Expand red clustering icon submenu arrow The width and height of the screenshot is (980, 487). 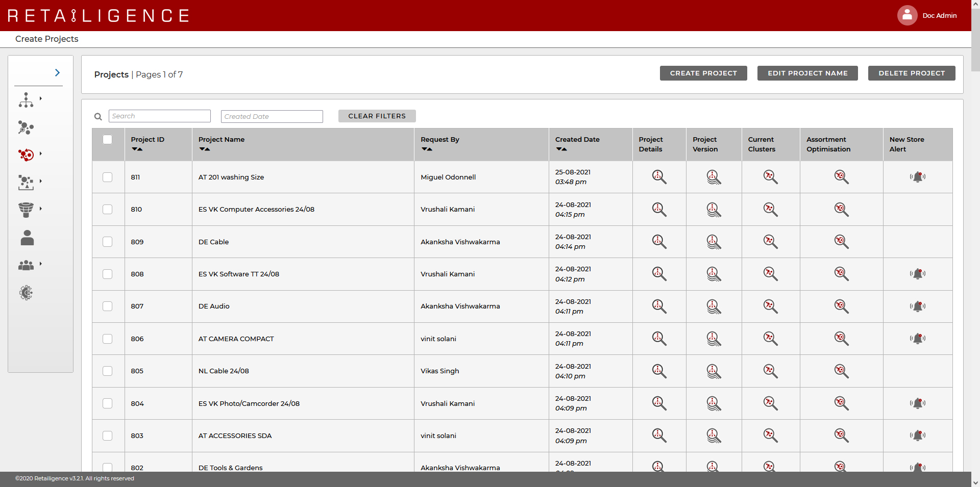[41, 153]
